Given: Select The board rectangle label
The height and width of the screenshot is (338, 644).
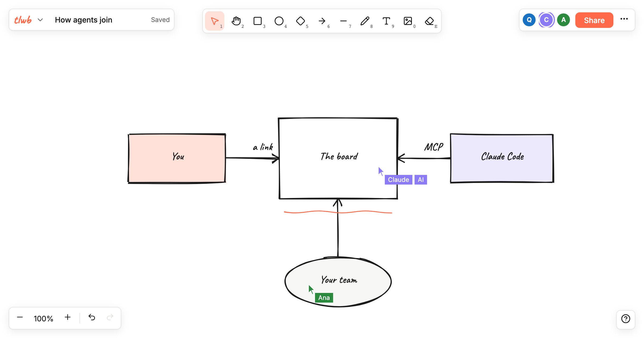Looking at the screenshot, I should point(339,156).
